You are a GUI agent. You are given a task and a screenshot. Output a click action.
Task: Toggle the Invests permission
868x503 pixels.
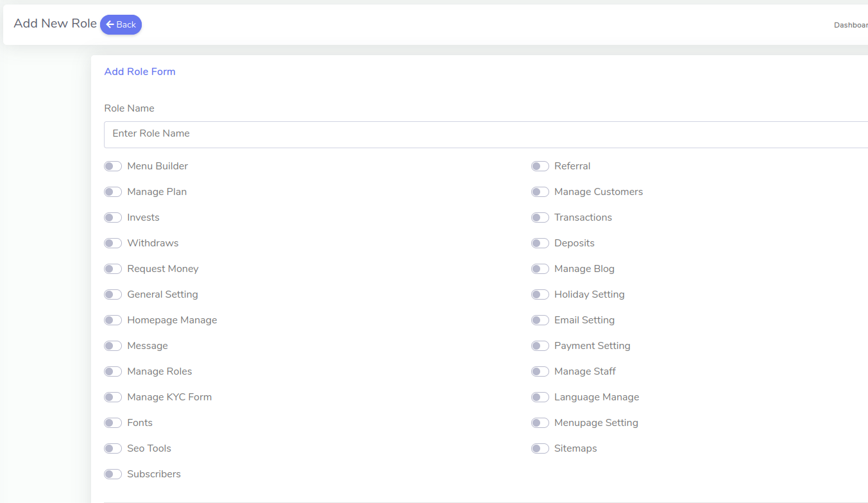point(113,217)
